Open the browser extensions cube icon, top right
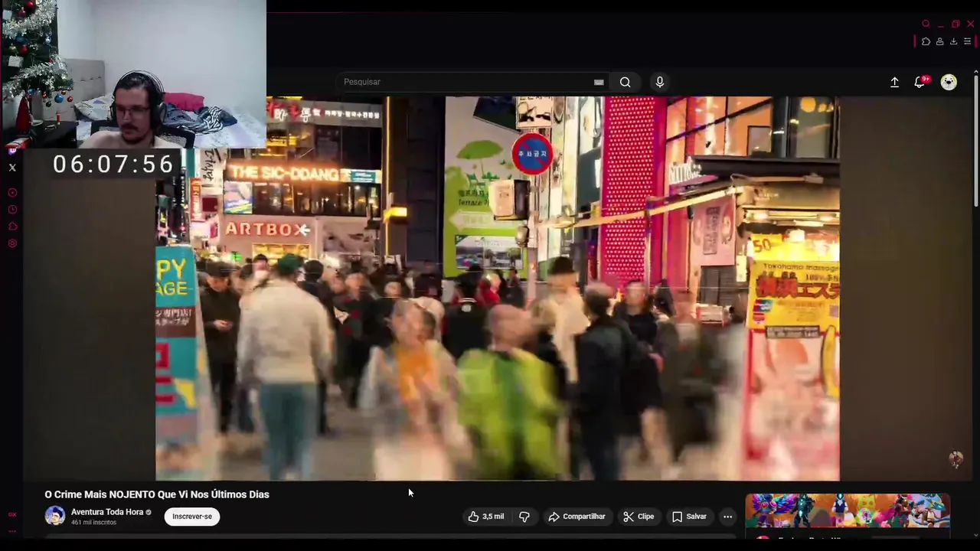 pyautogui.click(x=926, y=41)
